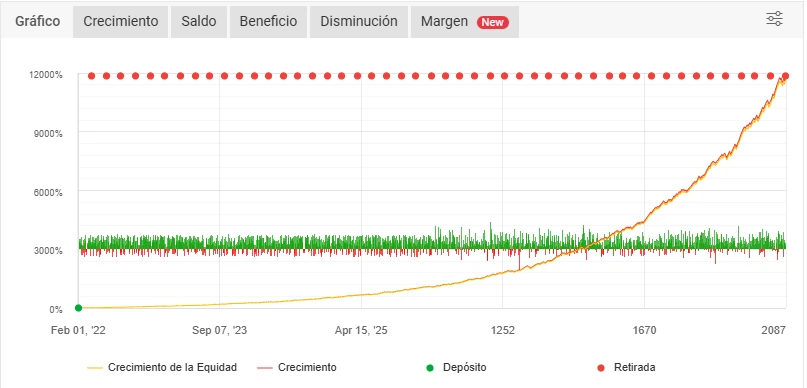Switch to the Crecimiento tab
Screen dimensions: 807x388
click(120, 22)
